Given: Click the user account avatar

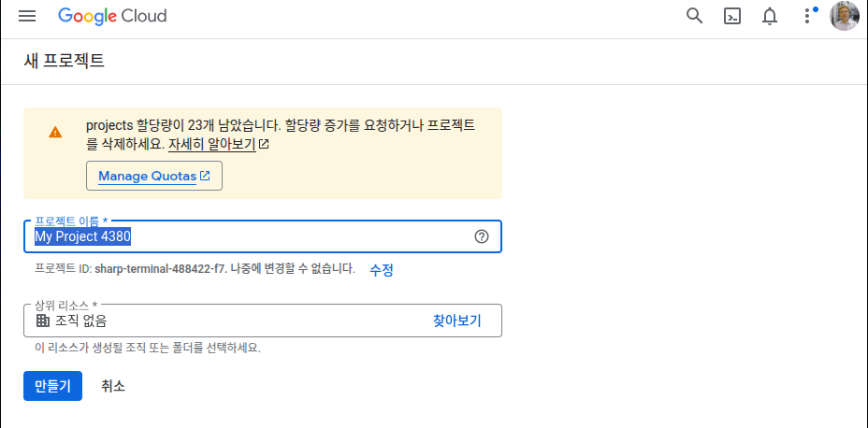Looking at the screenshot, I should pos(844,16).
